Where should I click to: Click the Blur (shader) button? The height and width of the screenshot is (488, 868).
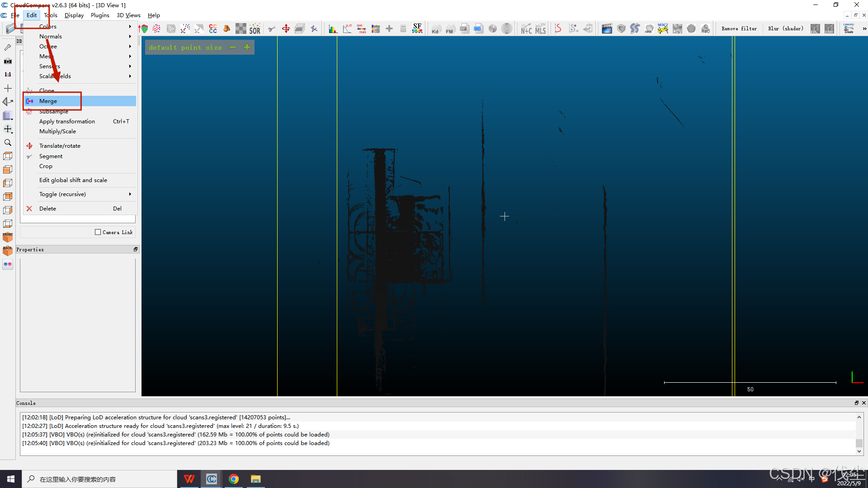[x=785, y=29]
